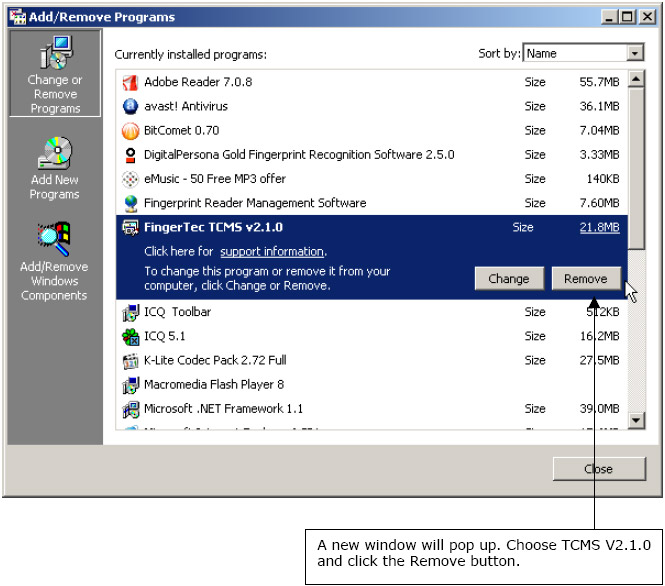
Task: Click the Microsoft .NET Framework 1.1 icon
Action: pos(130,409)
